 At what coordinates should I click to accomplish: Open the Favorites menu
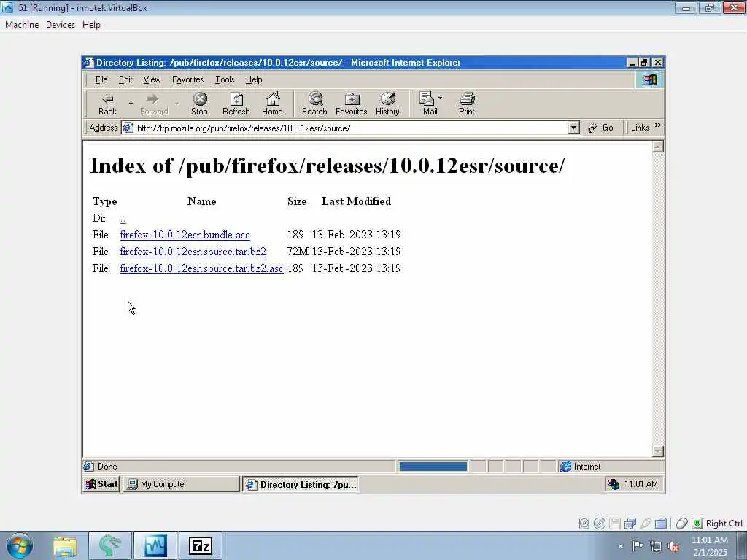[187, 79]
